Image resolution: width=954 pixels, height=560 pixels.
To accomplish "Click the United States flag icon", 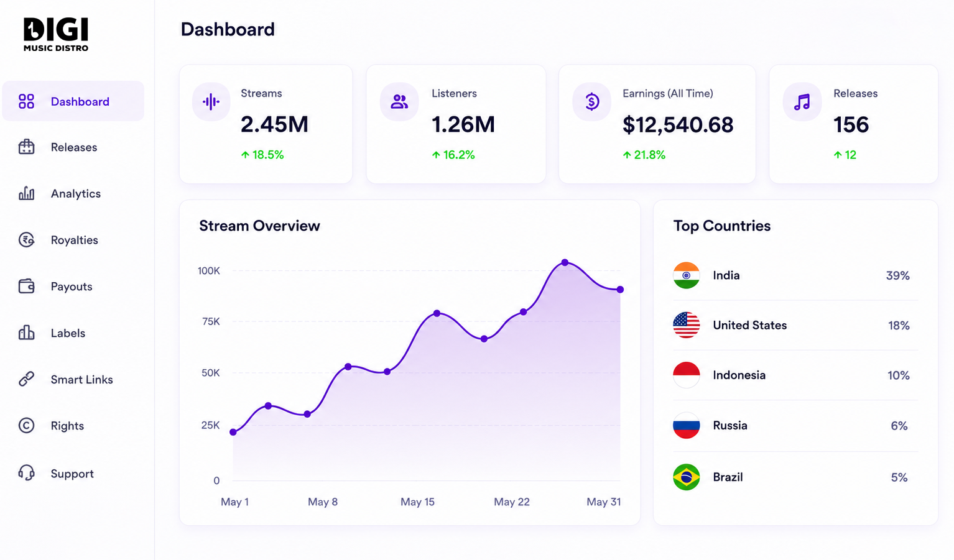I will 687,325.
